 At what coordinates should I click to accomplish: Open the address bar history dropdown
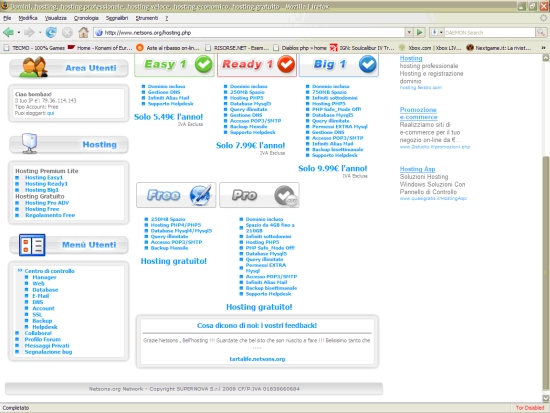click(x=409, y=33)
